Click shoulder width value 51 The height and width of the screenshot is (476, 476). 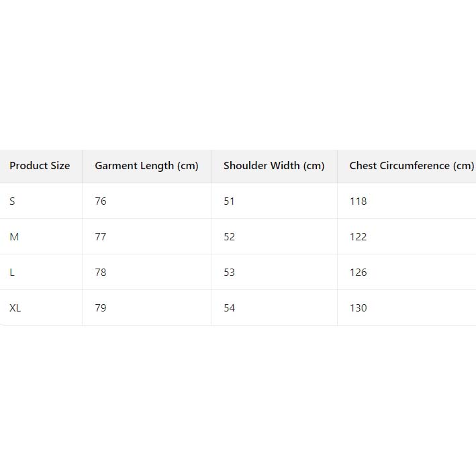click(x=230, y=201)
